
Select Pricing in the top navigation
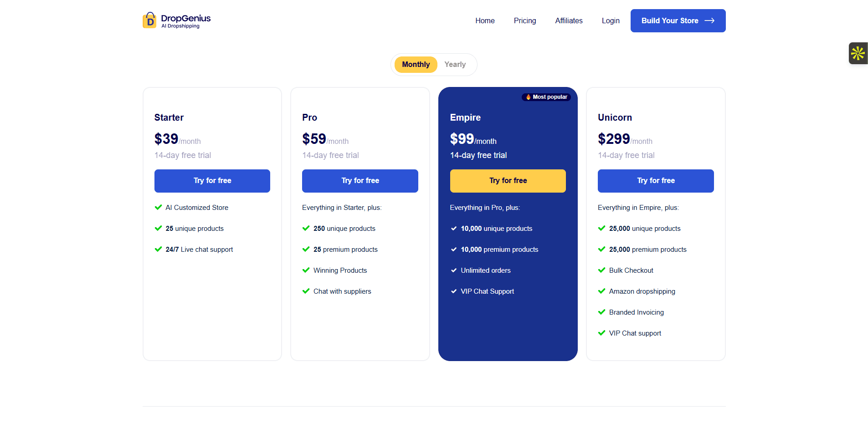(x=524, y=20)
